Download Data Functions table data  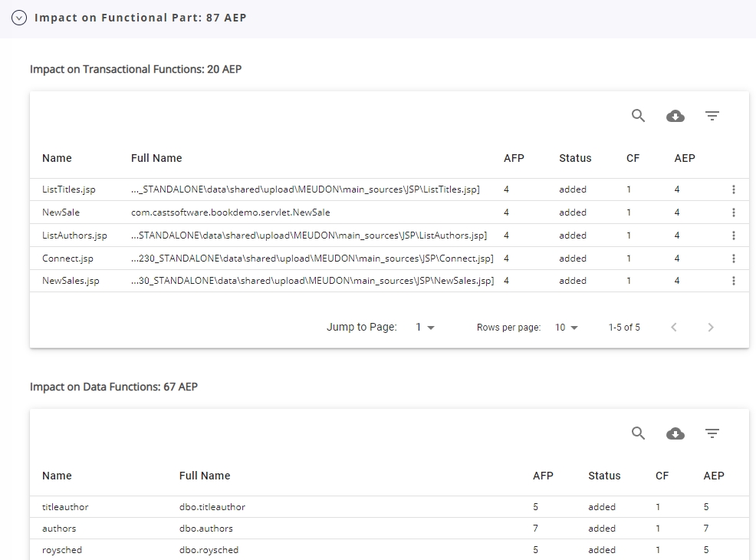675,433
